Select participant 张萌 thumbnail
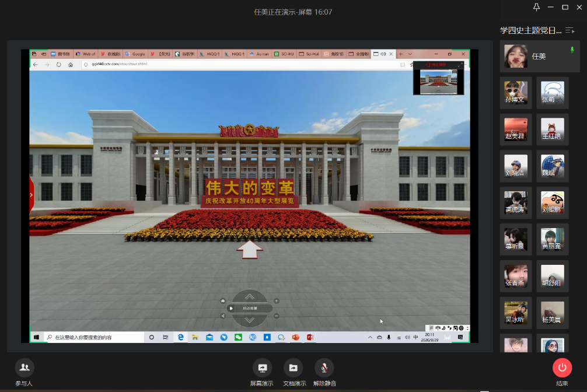587x392 pixels. click(552, 93)
